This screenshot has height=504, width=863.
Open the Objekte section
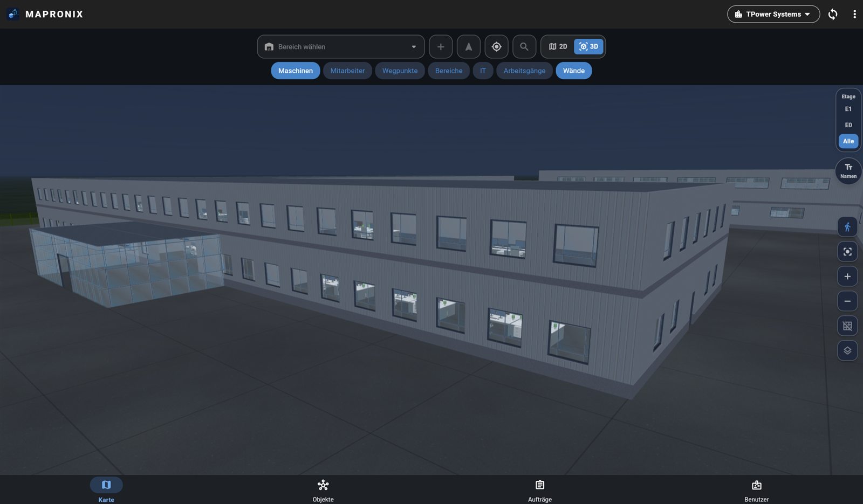pos(323,491)
